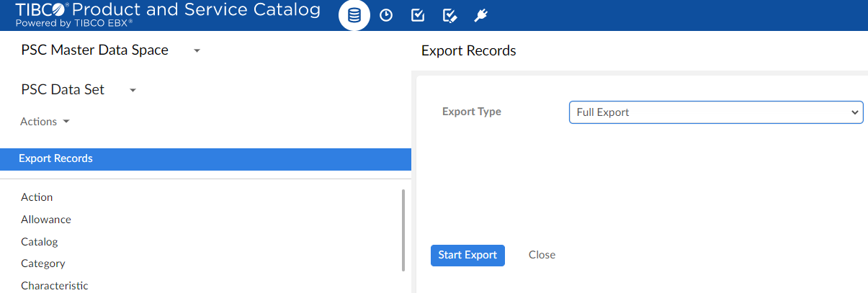The height and width of the screenshot is (293, 868).
Task: Open the checkbox task icon in header
Action: tap(418, 15)
